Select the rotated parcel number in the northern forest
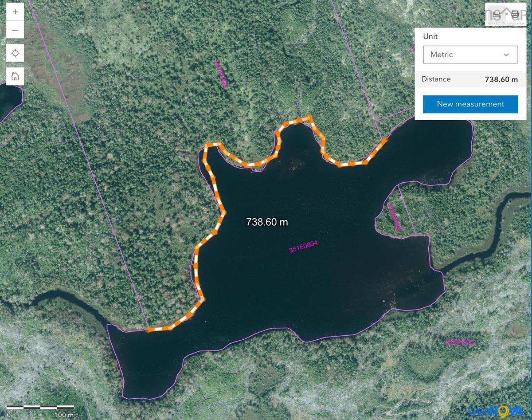 point(221,74)
